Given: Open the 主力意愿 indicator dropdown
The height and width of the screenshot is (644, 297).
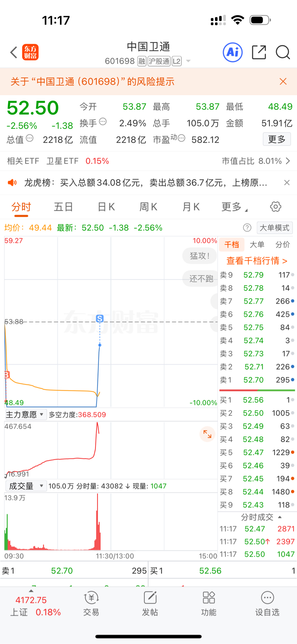Looking at the screenshot, I should [26, 415].
